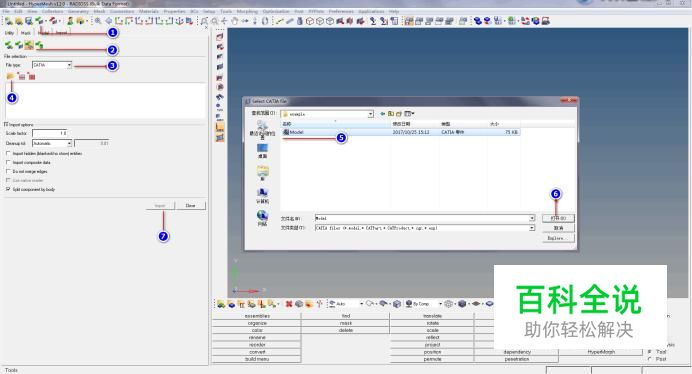The width and height of the screenshot is (692, 374).
Task: Click the create new folder icon in file dialog
Action: (x=399, y=114)
